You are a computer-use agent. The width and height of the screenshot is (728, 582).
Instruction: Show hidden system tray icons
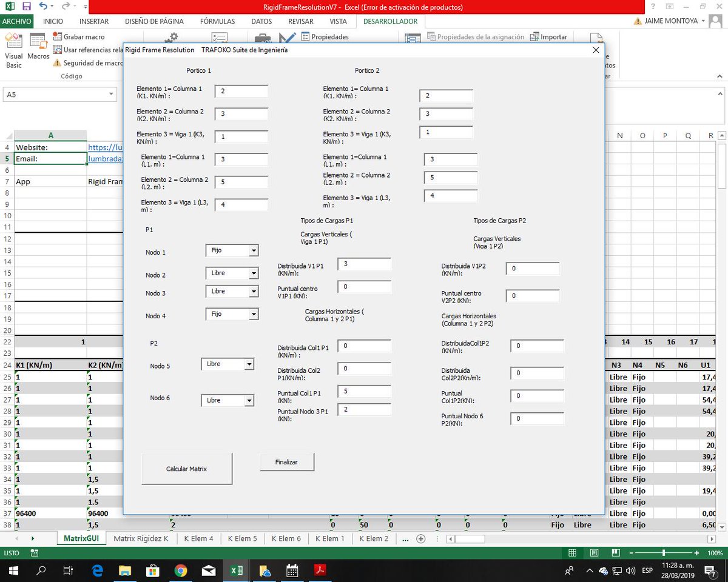590,570
